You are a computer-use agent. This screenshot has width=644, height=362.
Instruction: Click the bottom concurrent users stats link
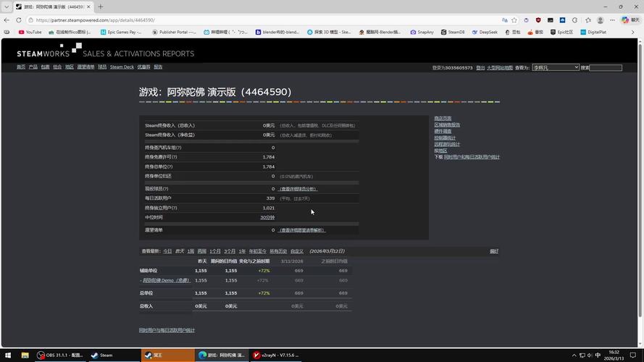click(x=167, y=330)
